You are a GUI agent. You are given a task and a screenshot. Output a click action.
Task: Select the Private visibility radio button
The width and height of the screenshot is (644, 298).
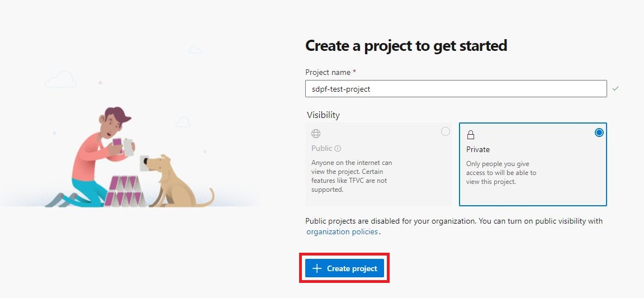(x=599, y=133)
